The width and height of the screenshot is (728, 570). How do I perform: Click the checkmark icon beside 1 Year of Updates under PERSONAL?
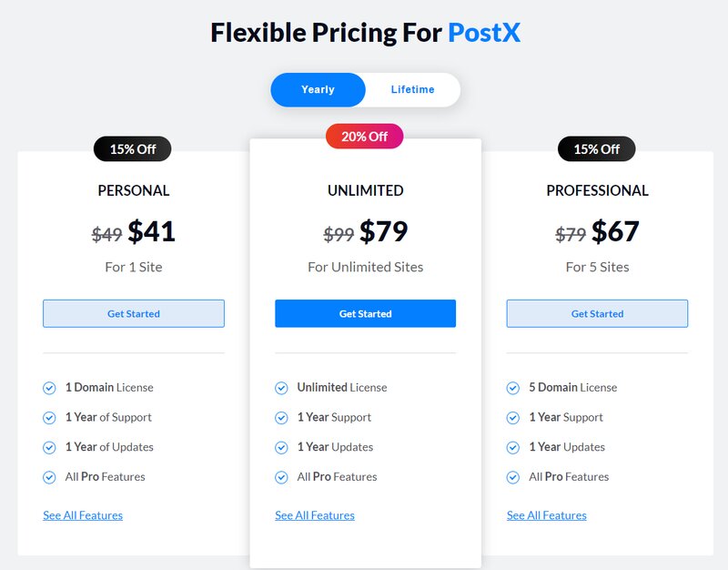50,447
